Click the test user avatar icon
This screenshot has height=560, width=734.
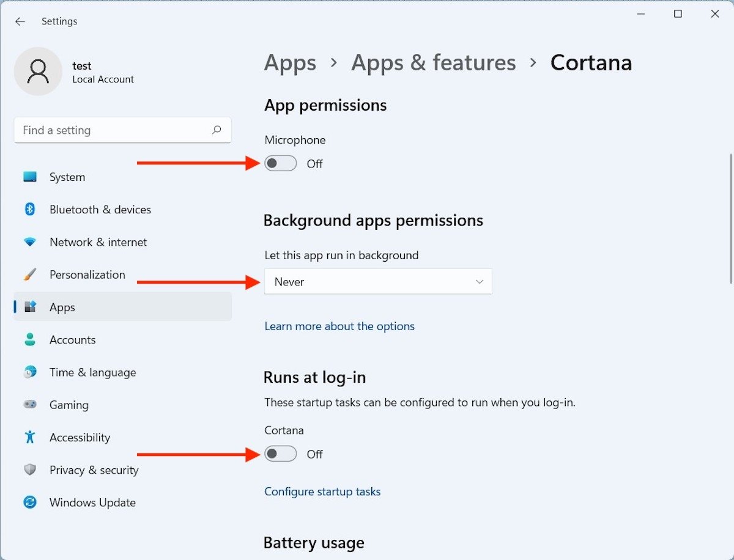pyautogui.click(x=38, y=72)
